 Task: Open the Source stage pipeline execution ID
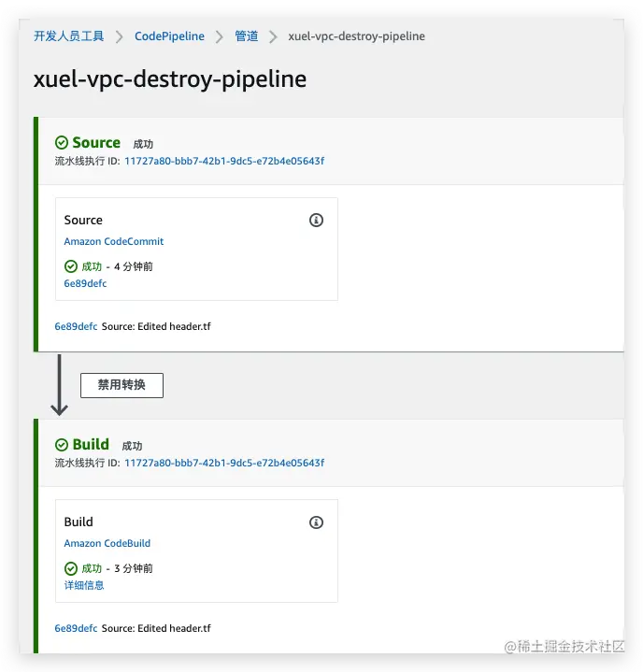coord(224,161)
